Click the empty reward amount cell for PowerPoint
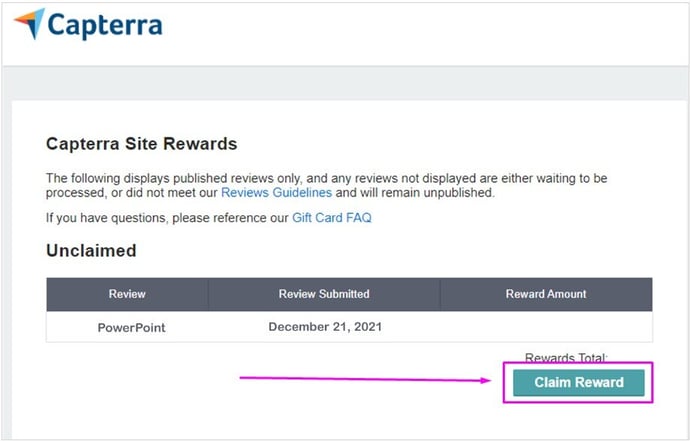This screenshot has width=691, height=441. click(x=546, y=327)
